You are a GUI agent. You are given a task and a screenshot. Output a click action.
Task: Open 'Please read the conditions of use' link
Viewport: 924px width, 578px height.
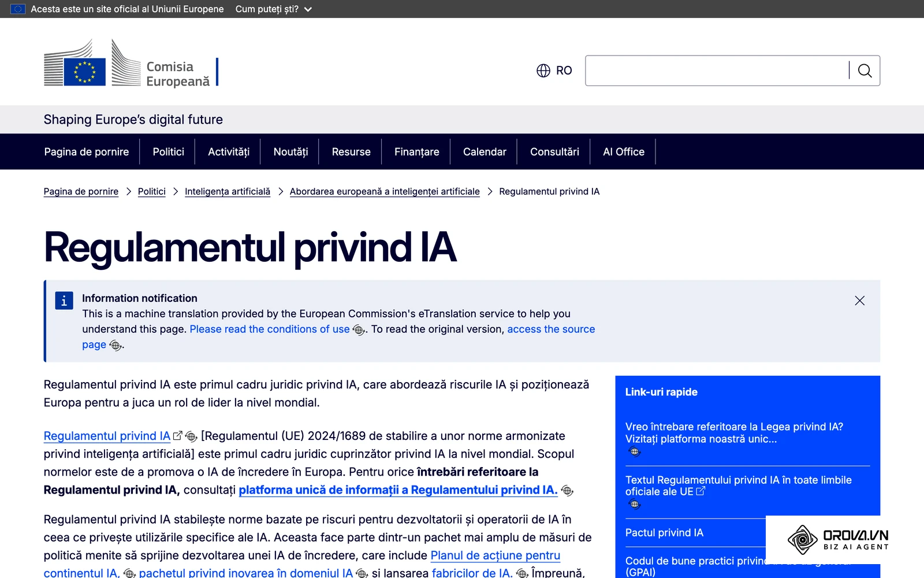tap(270, 329)
